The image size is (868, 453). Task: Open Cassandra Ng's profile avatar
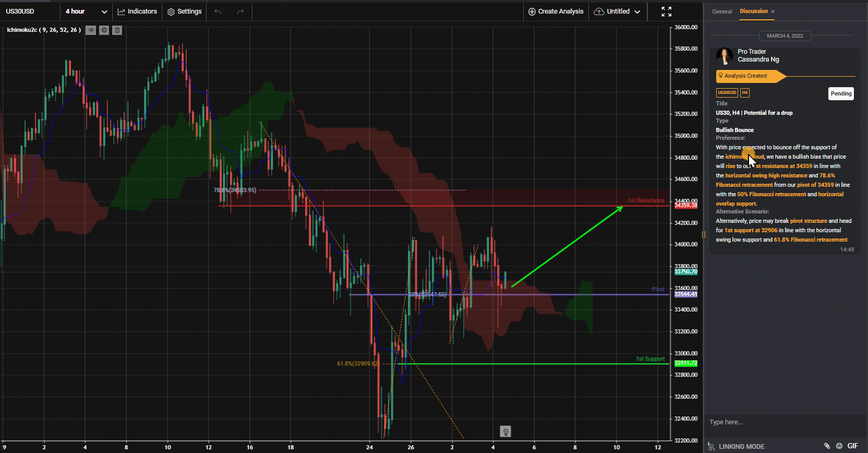(724, 56)
